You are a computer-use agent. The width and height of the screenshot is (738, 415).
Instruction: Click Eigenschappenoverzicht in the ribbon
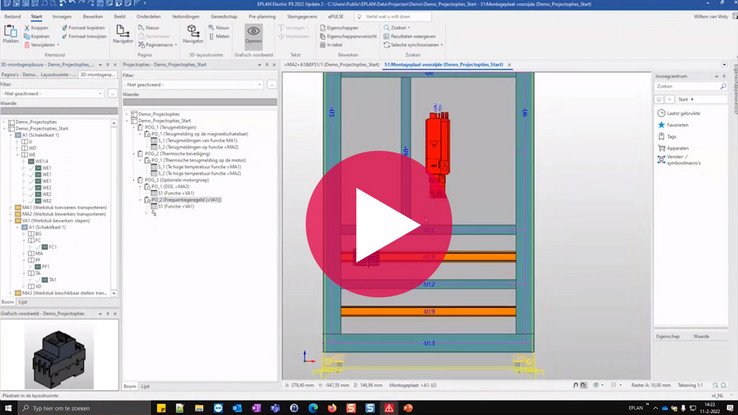(x=348, y=36)
